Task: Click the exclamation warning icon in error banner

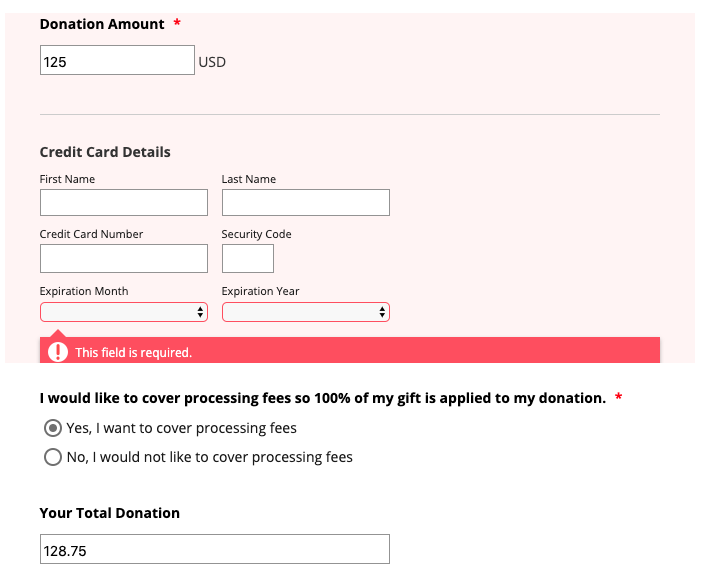Action: 58,352
